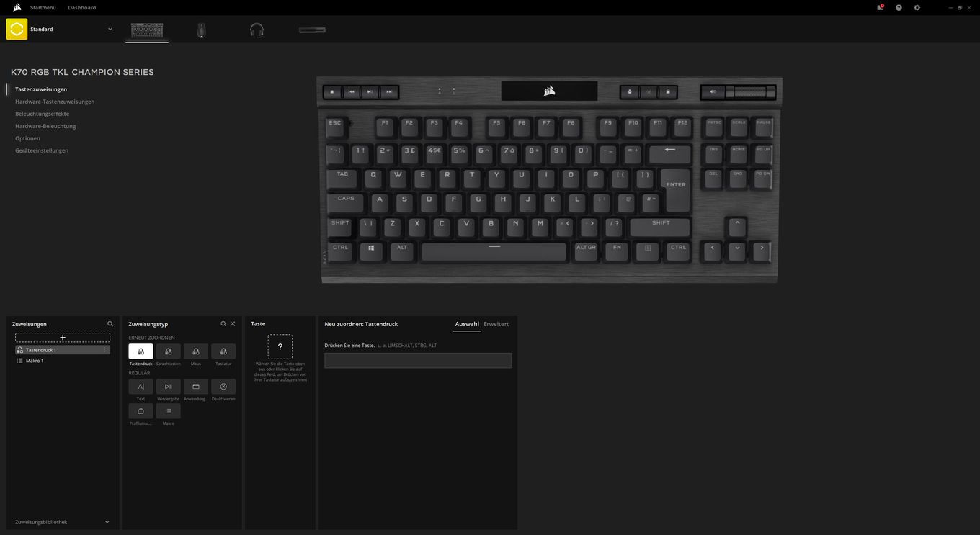Select the Sprachtasten assignment type
This screenshot has width=980, height=535.
click(168, 351)
